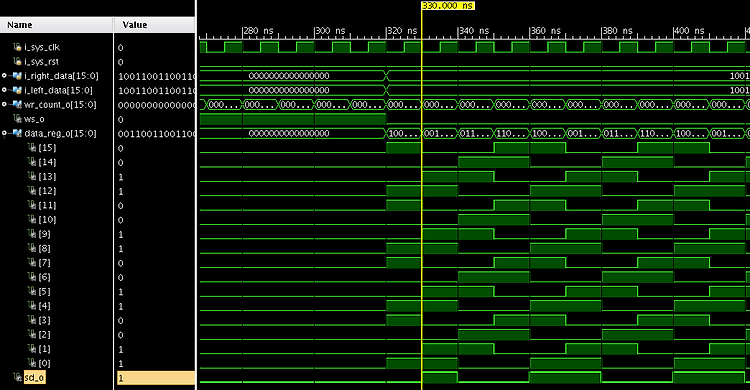Click the 320 ns ruler mark
The height and width of the screenshot is (390, 750).
click(x=402, y=31)
